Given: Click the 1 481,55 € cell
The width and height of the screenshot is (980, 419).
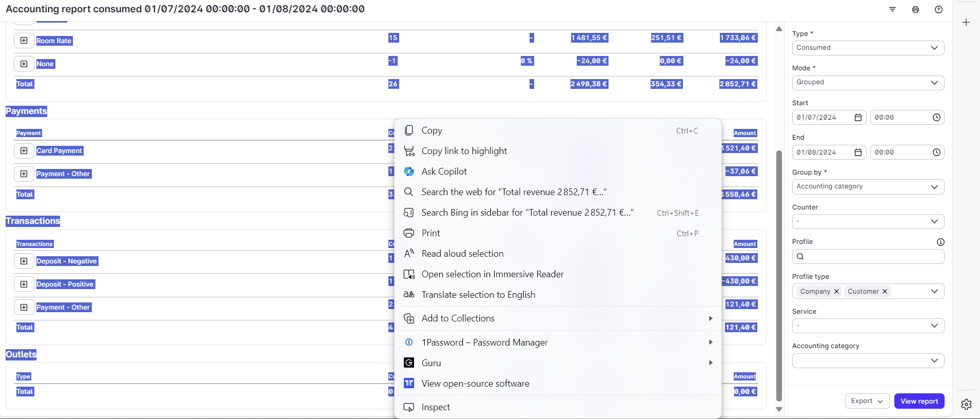Looking at the screenshot, I should [589, 37].
